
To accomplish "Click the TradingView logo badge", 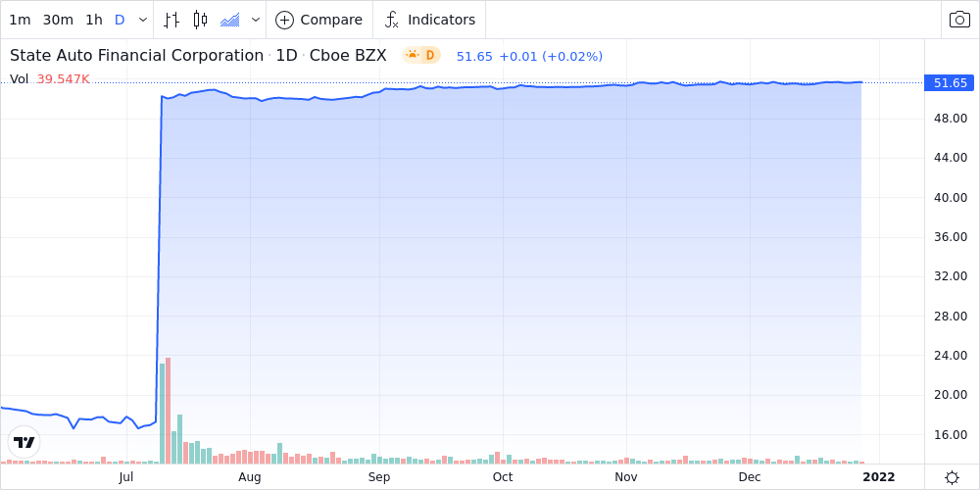I will point(24,443).
